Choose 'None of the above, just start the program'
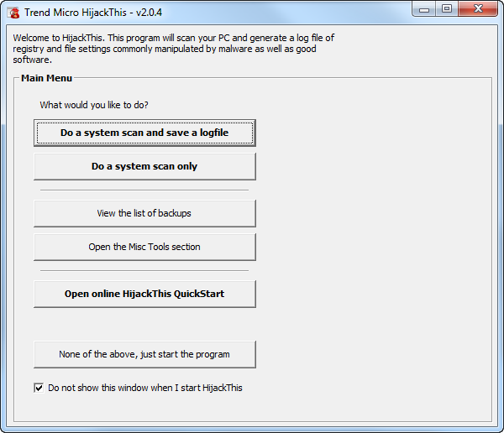This screenshot has width=504, height=433. (x=144, y=354)
